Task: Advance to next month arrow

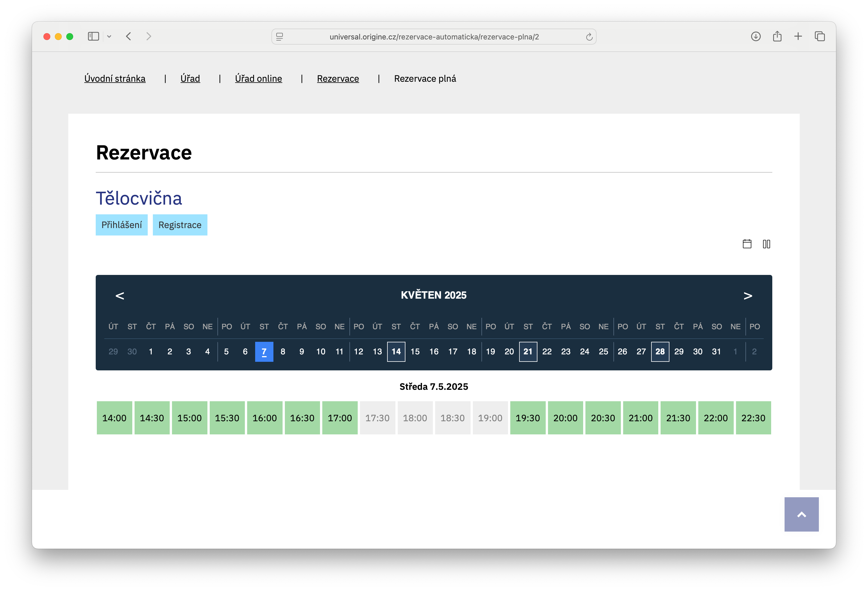Action: coord(748,295)
